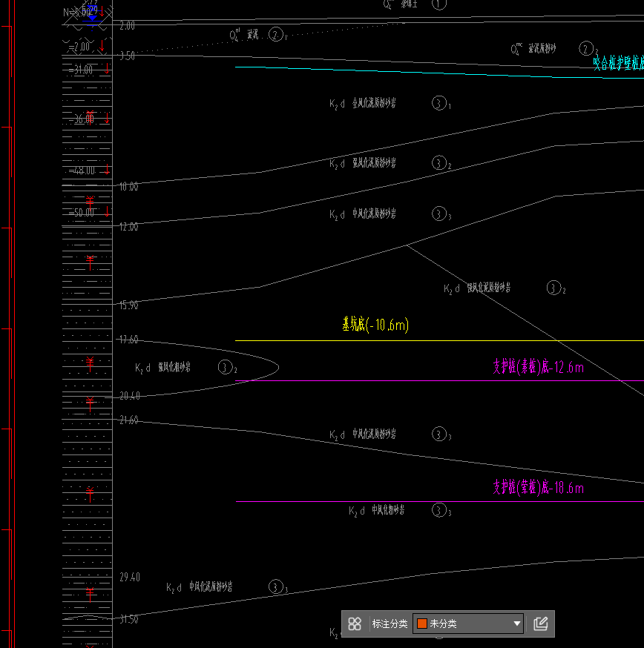Click the =48.00 value in the borehole log
Image resolution: width=644 pixels, height=648 pixels.
click(x=82, y=171)
